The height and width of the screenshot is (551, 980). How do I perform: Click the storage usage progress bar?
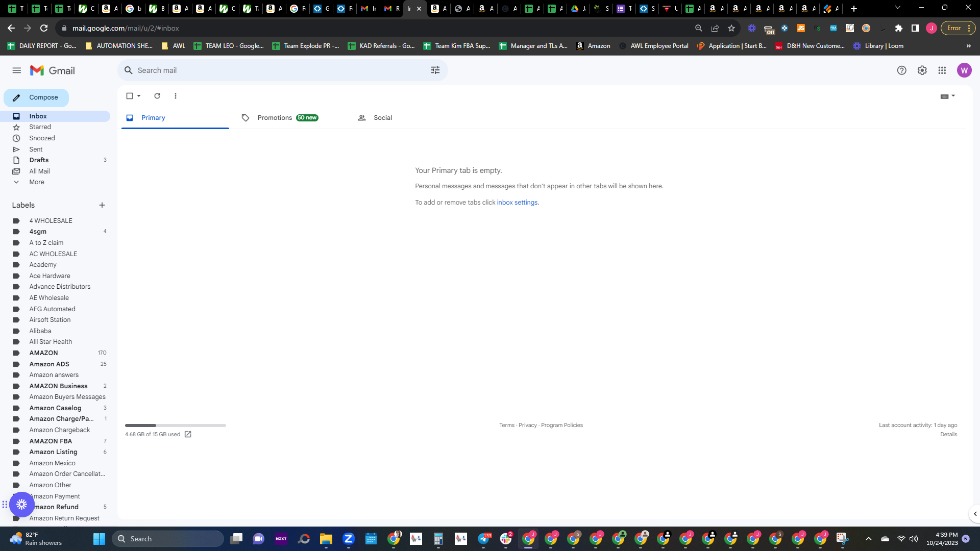coord(176,425)
